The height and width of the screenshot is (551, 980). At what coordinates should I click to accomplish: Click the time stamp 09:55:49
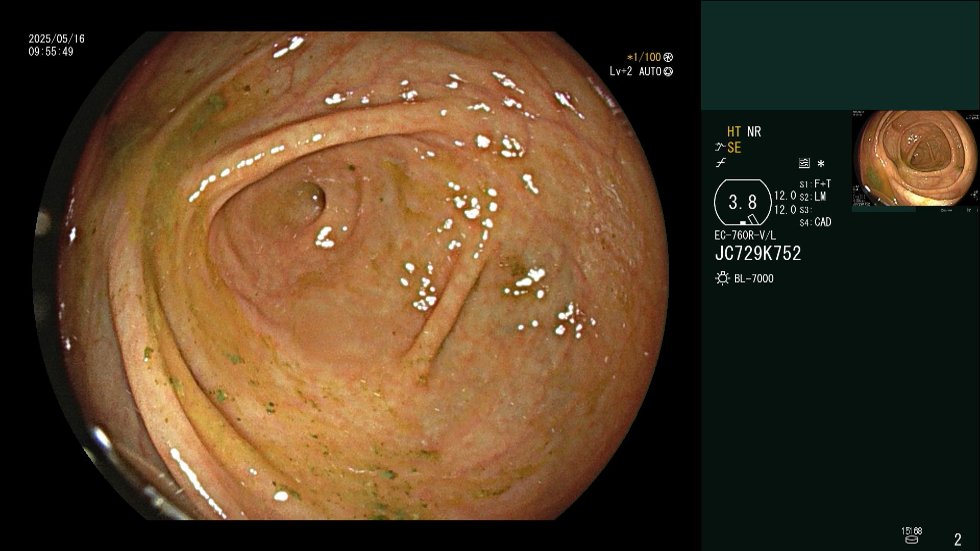[51, 52]
